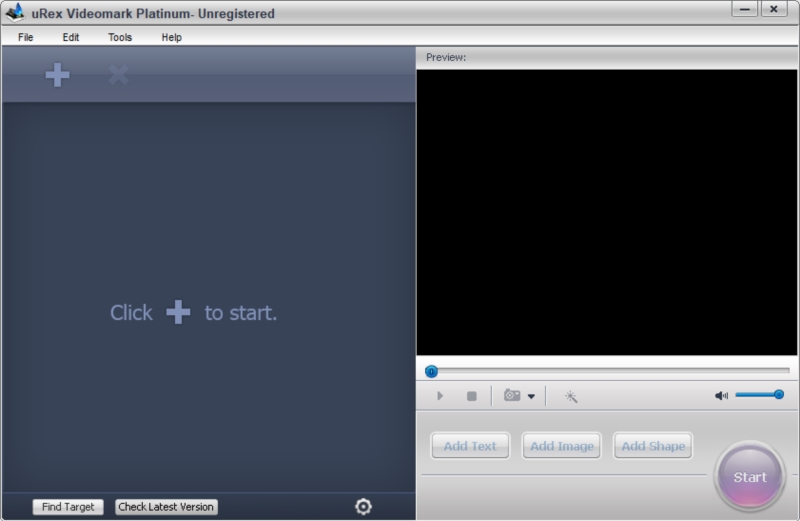Minimize the Videomark window
Image resolution: width=800 pixels, height=521 pixels.
pyautogui.click(x=744, y=9)
